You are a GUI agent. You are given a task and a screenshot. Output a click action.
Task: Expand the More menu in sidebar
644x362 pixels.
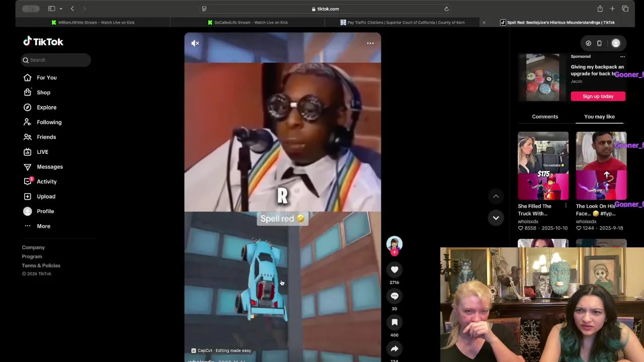pos(37,226)
